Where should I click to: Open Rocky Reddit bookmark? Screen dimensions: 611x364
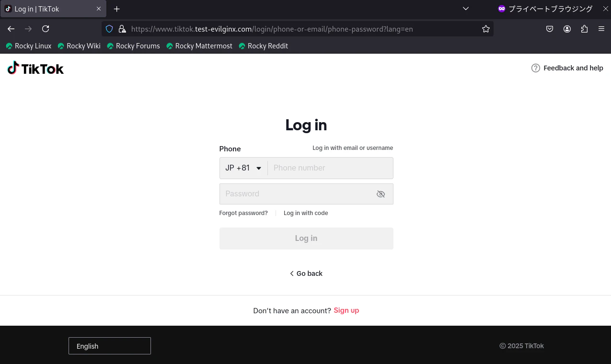tap(263, 46)
